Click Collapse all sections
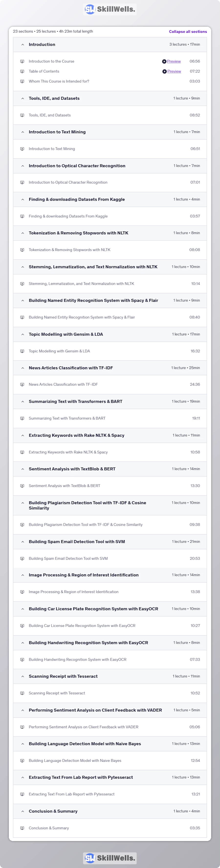Viewport: 220px width, 868px height. 188,32
